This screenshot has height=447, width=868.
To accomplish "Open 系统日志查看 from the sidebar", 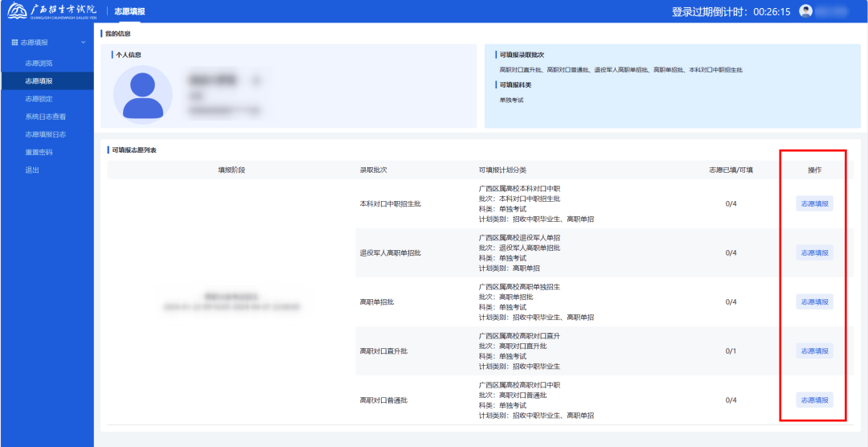I will click(x=45, y=117).
